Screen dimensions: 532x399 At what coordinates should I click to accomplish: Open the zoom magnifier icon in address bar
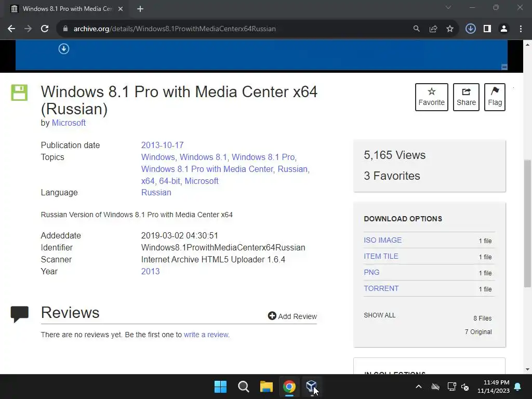(416, 29)
